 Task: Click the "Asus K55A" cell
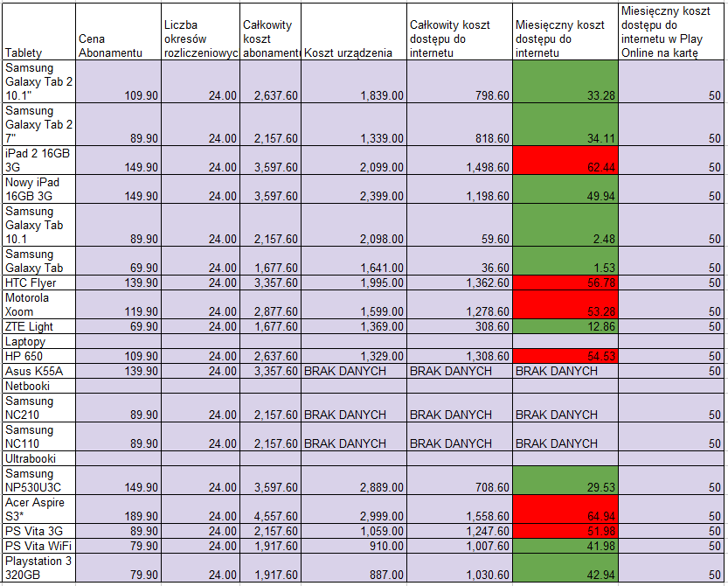click(39, 371)
